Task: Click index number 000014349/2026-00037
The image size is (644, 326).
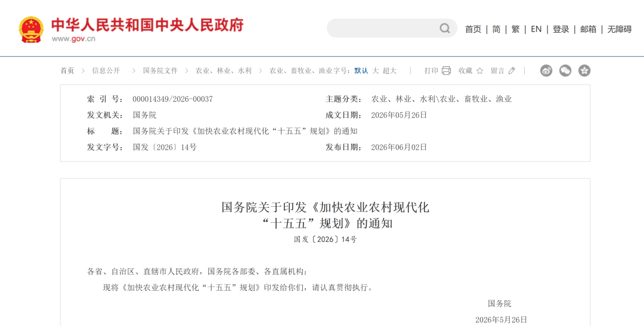Action: click(172, 99)
